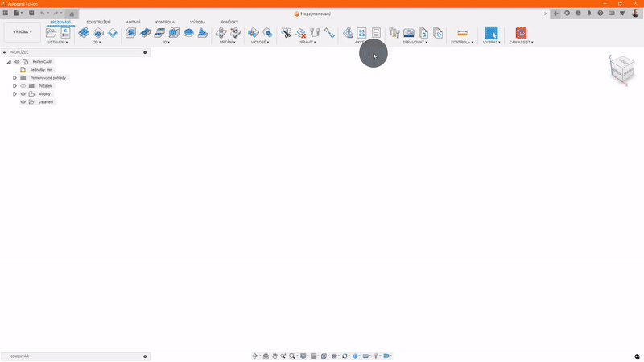The height and width of the screenshot is (362, 644).
Task: Click the VYBRAT selection button
Action: tap(490, 33)
